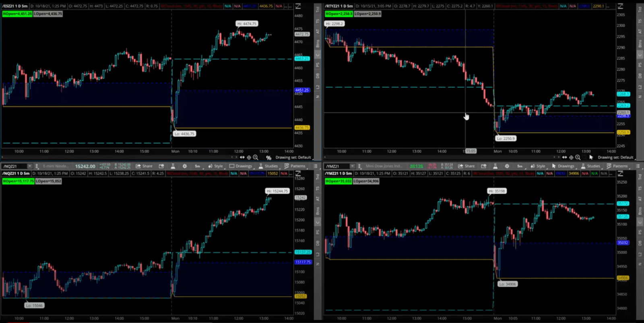644x323 pixels.
Task: Select the zoom magnifier under /ESZ21 chart
Action: pos(256,157)
